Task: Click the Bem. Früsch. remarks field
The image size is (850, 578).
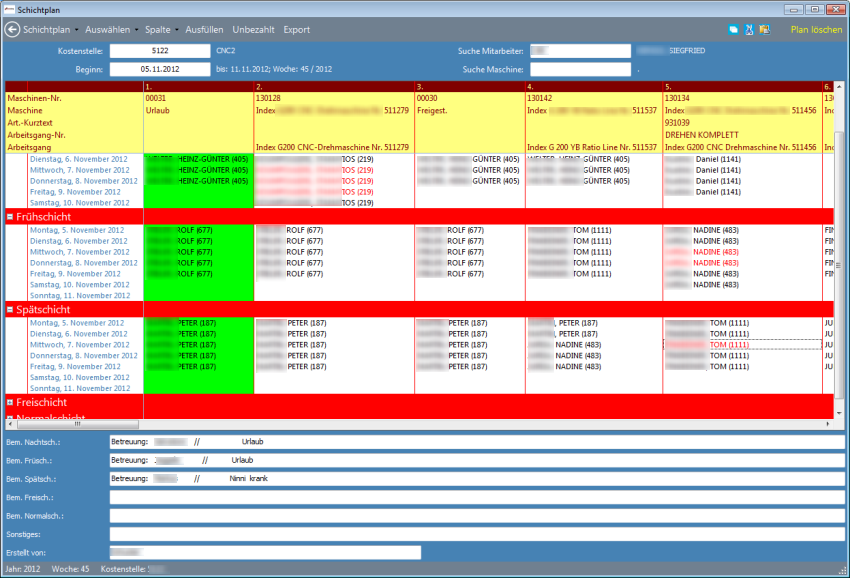Action: pyautogui.click(x=477, y=460)
